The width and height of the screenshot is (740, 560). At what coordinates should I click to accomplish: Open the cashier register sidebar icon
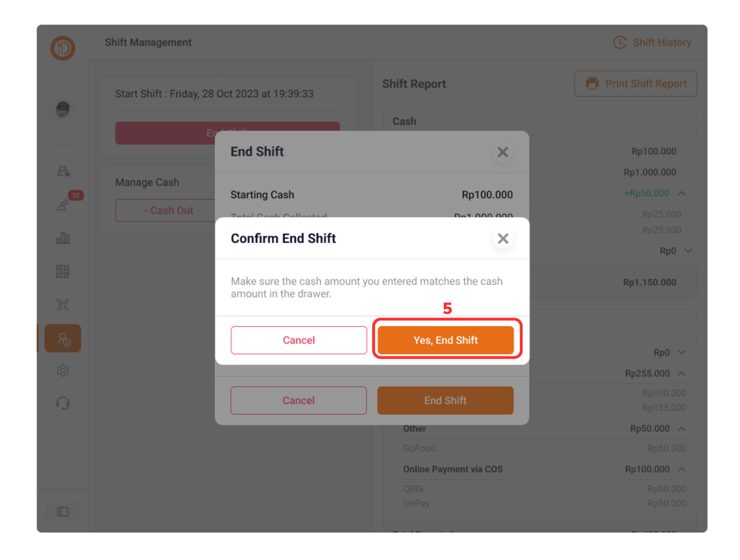tap(63, 171)
